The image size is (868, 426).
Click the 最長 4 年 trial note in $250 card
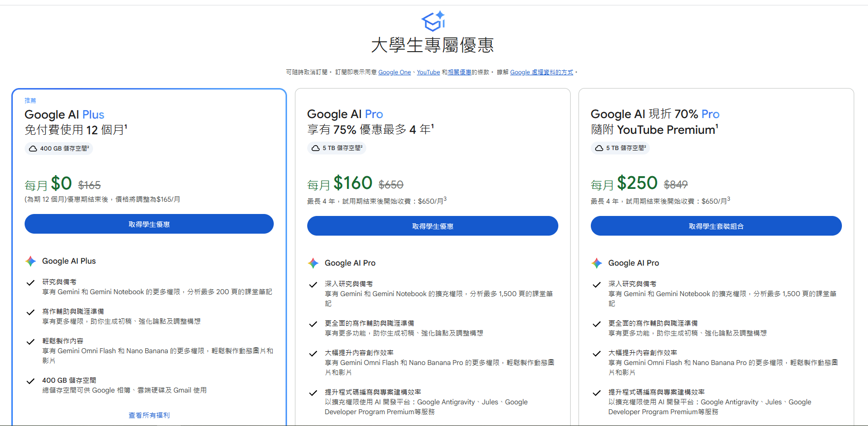tap(660, 201)
